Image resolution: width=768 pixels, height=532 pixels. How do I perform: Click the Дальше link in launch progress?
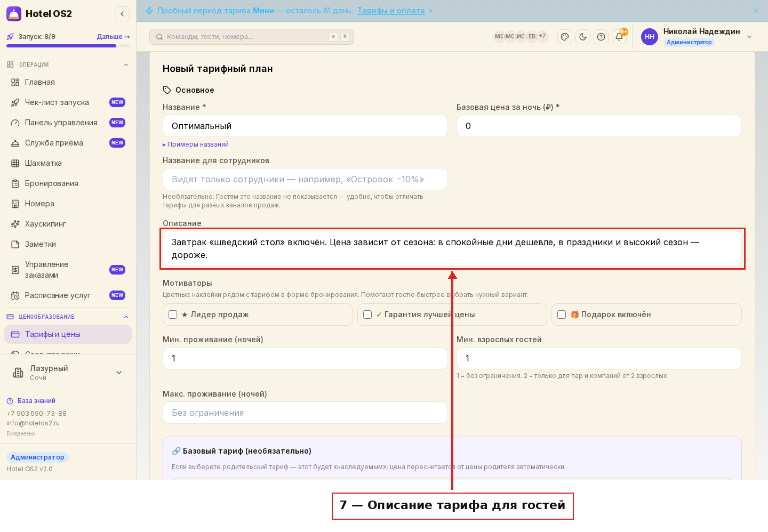113,37
